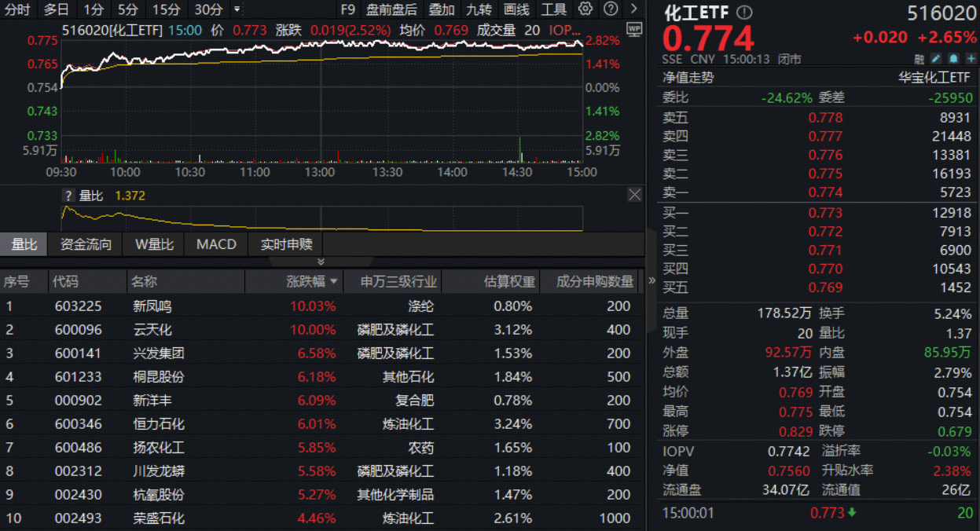980x531 pixels.
Task: Click the 融 margin trading badge
Action: tap(919, 59)
